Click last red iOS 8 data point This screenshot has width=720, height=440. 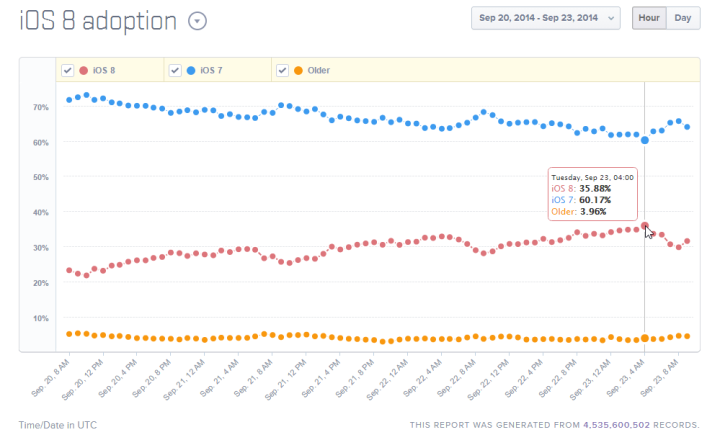687,241
